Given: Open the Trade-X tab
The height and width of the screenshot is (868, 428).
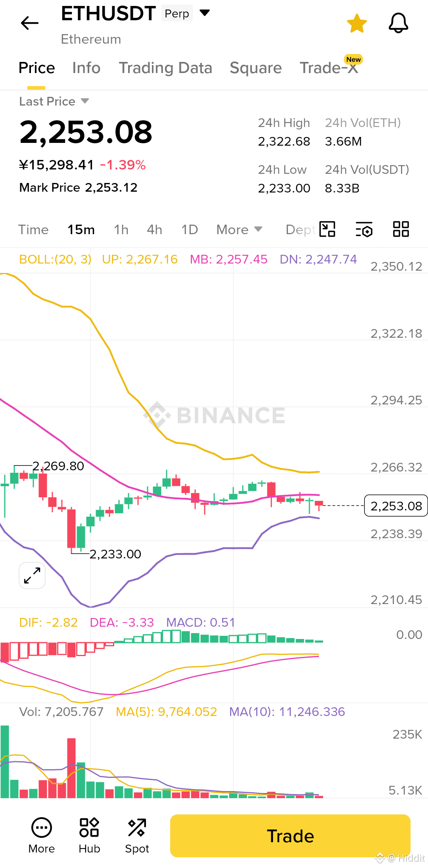Looking at the screenshot, I should (329, 68).
